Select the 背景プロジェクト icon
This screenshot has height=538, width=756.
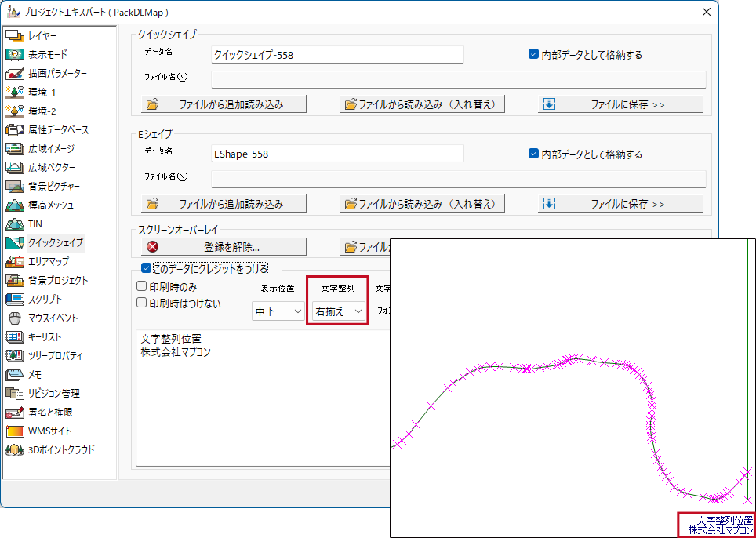pyautogui.click(x=14, y=280)
